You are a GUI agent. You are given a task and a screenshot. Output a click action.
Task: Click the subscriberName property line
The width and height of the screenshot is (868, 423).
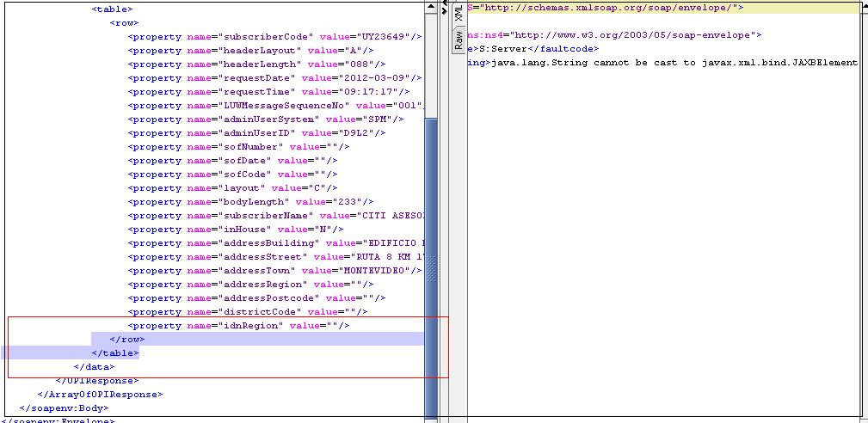(x=275, y=216)
